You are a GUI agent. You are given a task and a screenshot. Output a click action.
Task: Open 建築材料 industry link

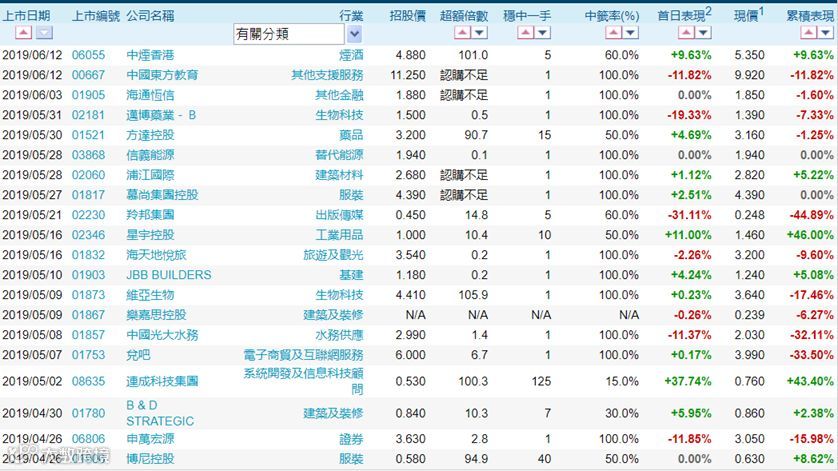[339, 175]
